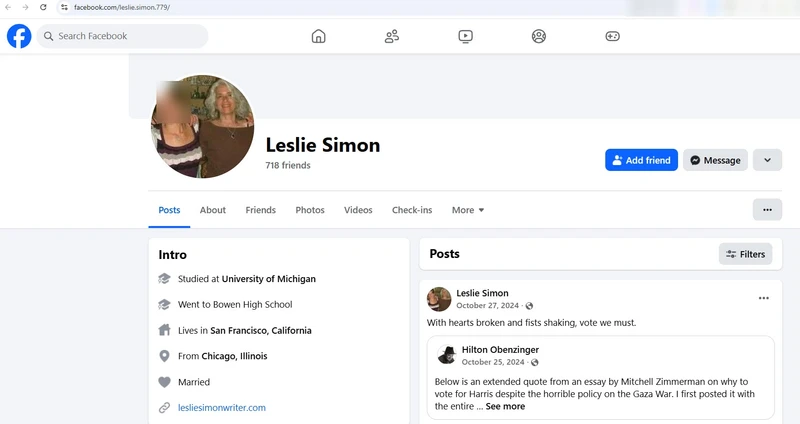The width and height of the screenshot is (800, 424).
Task: Open the Posts tab
Action: (x=169, y=210)
